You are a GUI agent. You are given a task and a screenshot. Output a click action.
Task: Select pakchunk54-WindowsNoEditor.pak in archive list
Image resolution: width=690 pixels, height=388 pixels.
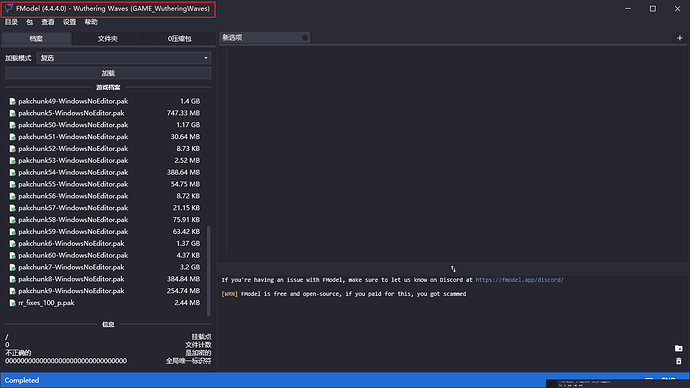pos(105,172)
